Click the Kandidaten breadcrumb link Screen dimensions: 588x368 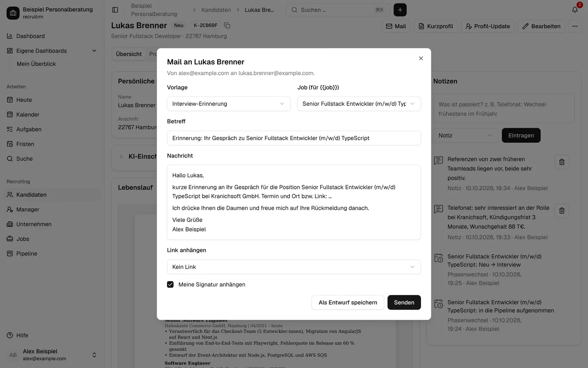pos(216,10)
